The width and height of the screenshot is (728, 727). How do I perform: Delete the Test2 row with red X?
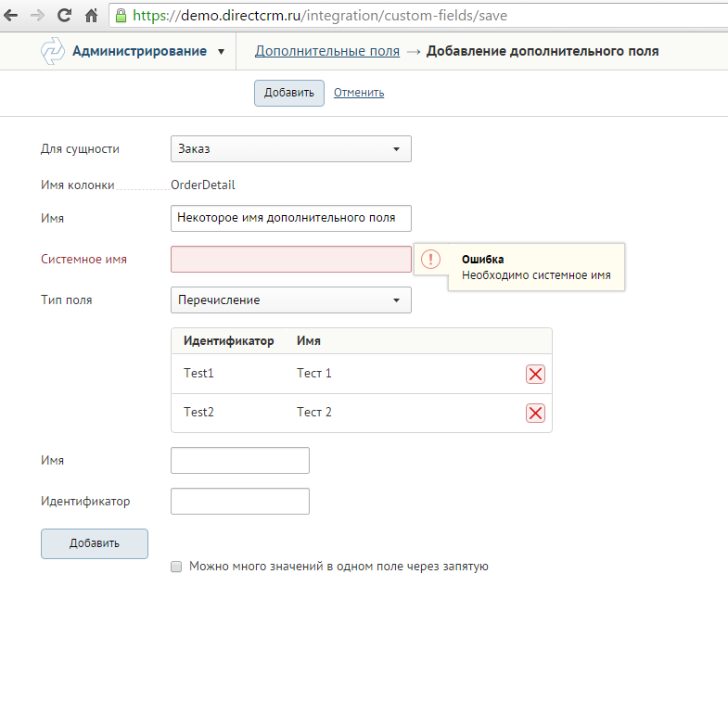pyautogui.click(x=535, y=414)
